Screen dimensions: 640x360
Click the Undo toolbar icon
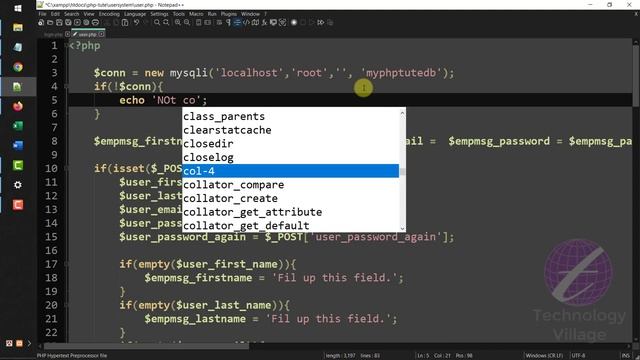click(x=136, y=22)
